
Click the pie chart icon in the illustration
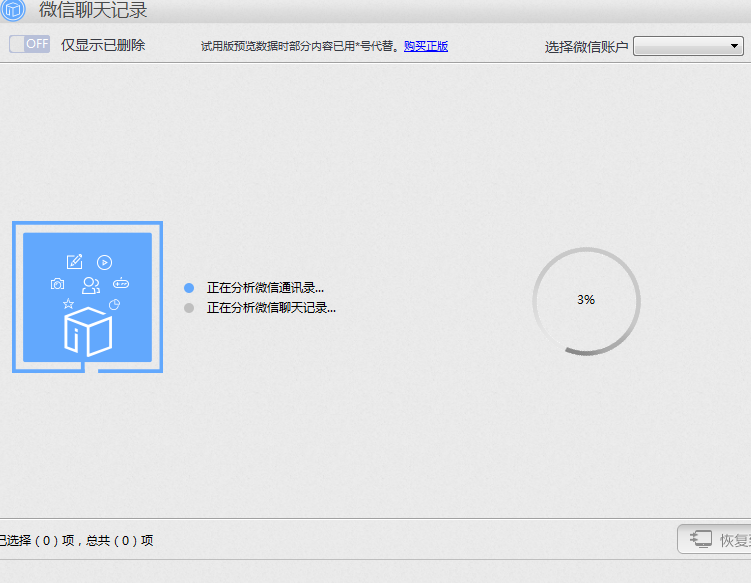114,304
